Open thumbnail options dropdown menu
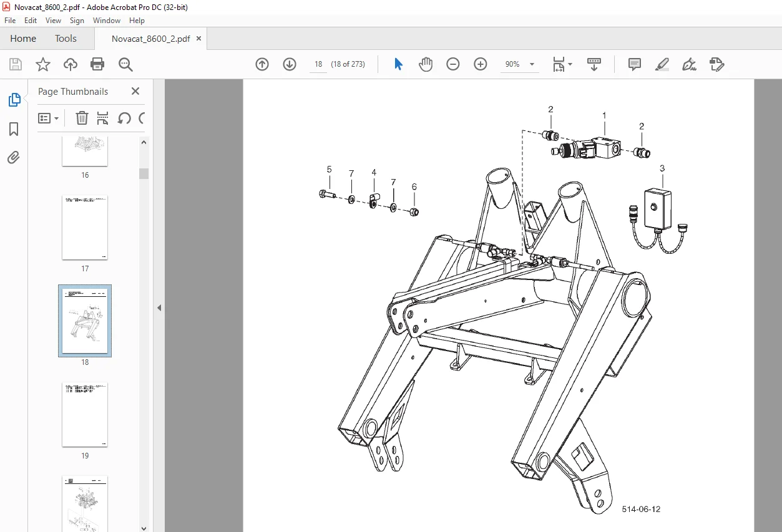 pyautogui.click(x=49, y=118)
